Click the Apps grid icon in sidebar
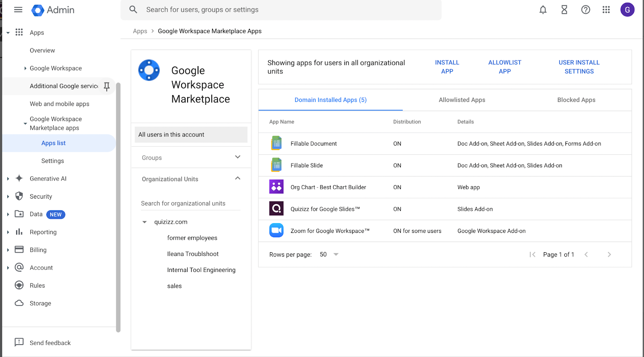 19,32
